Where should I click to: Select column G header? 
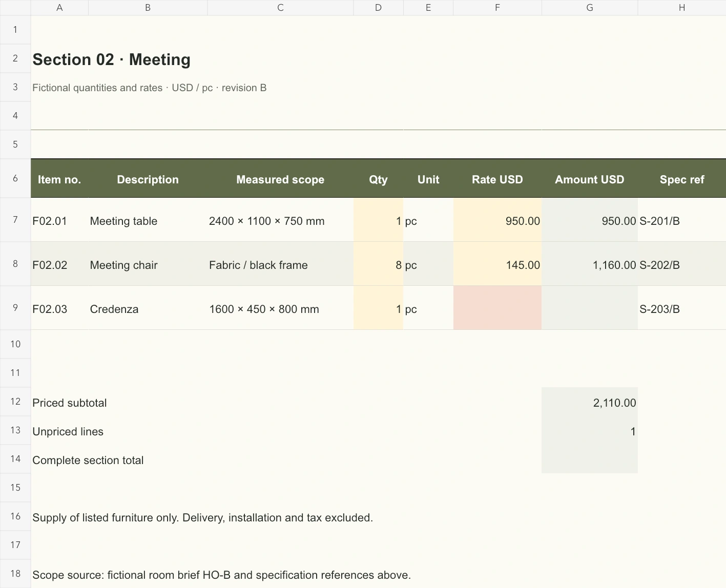(590, 8)
